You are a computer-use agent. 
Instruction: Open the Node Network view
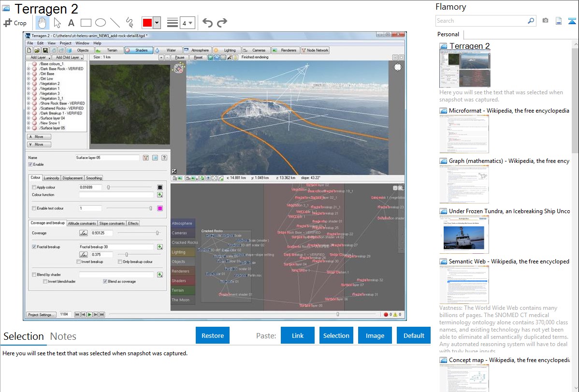click(x=315, y=50)
